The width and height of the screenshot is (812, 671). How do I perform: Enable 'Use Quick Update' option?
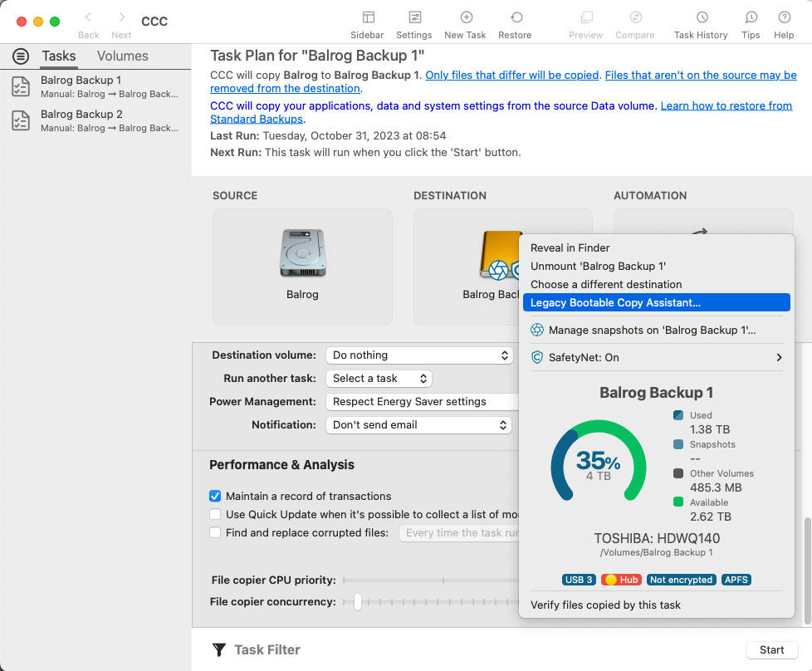coord(215,512)
